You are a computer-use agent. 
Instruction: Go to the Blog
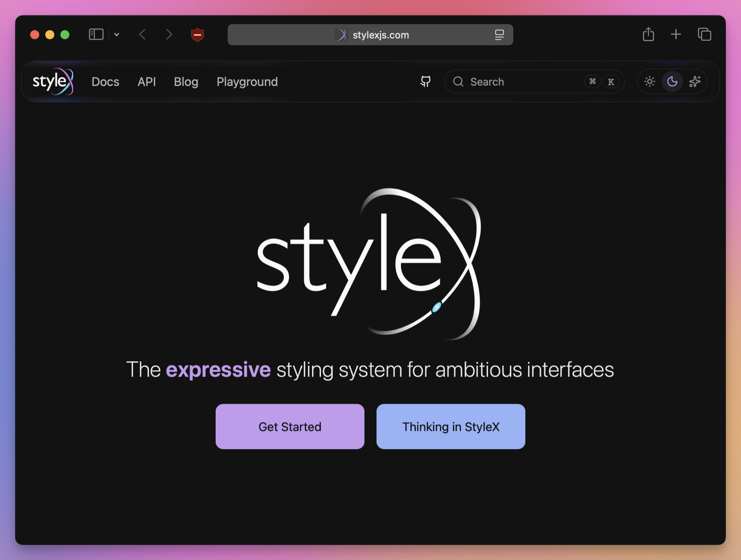pos(186,82)
